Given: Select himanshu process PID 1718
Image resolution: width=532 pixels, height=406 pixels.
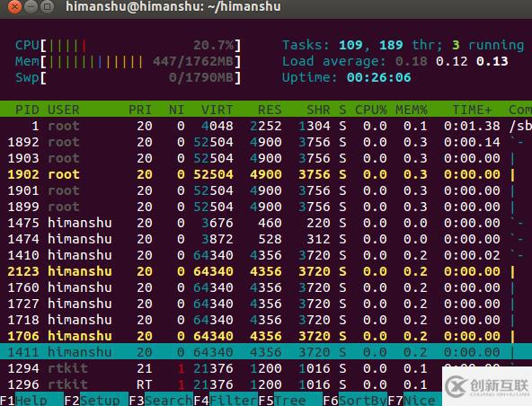Looking at the screenshot, I should (266, 320).
